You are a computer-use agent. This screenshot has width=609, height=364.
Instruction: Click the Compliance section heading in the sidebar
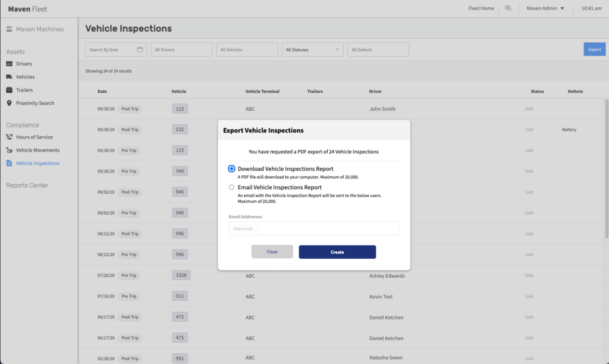point(23,125)
